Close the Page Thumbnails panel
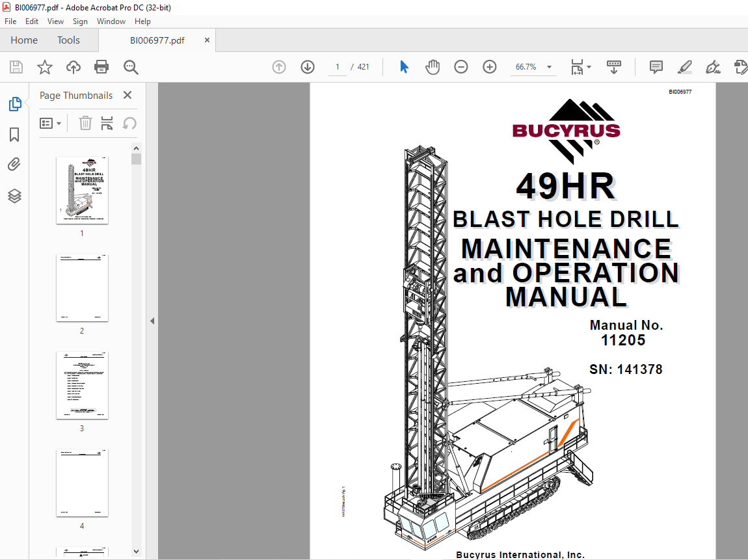Viewport: 748px width, 560px height. (x=127, y=95)
